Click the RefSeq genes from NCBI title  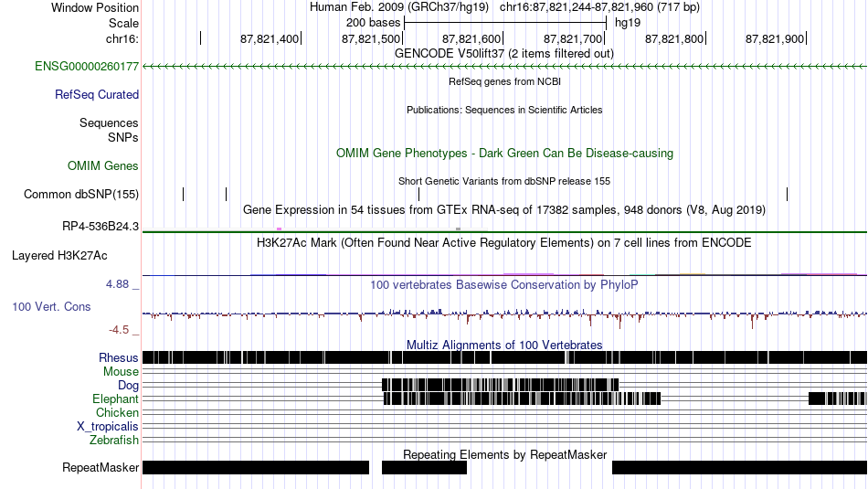504,81
